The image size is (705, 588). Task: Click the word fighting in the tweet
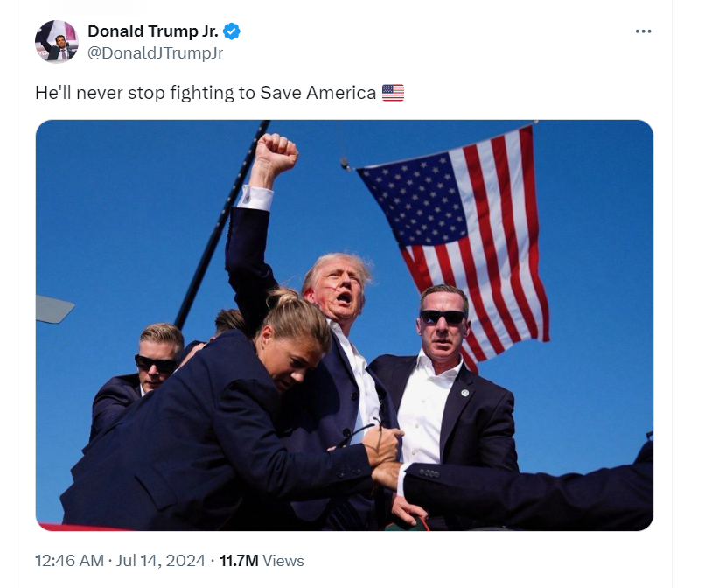tap(202, 93)
